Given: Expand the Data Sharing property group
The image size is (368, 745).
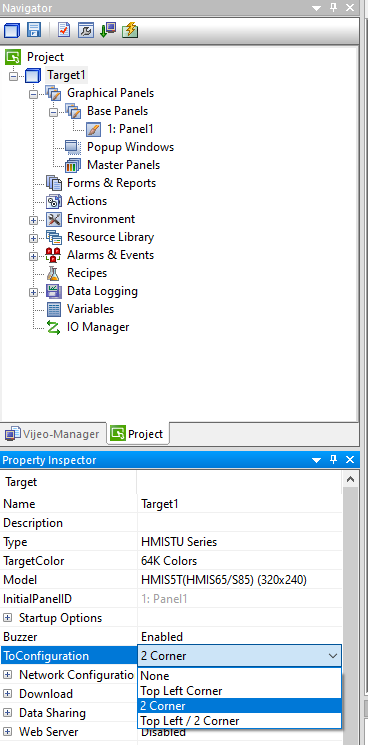Looking at the screenshot, I should (8, 713).
